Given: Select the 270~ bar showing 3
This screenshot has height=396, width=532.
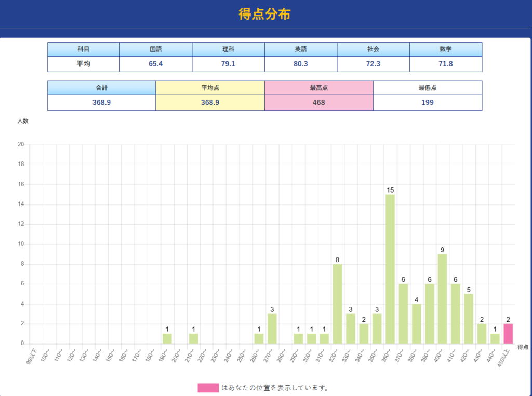Looking at the screenshot, I should [x=272, y=329].
